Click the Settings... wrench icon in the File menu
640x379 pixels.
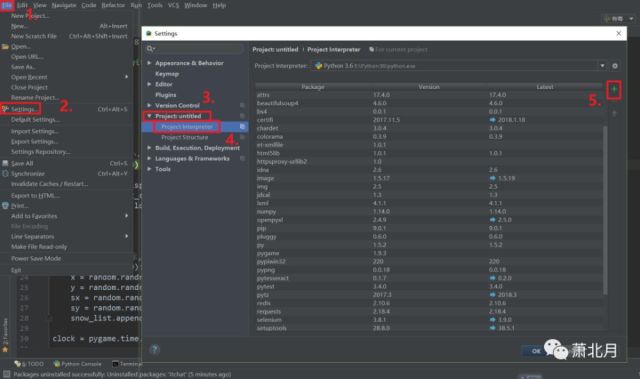click(x=5, y=109)
